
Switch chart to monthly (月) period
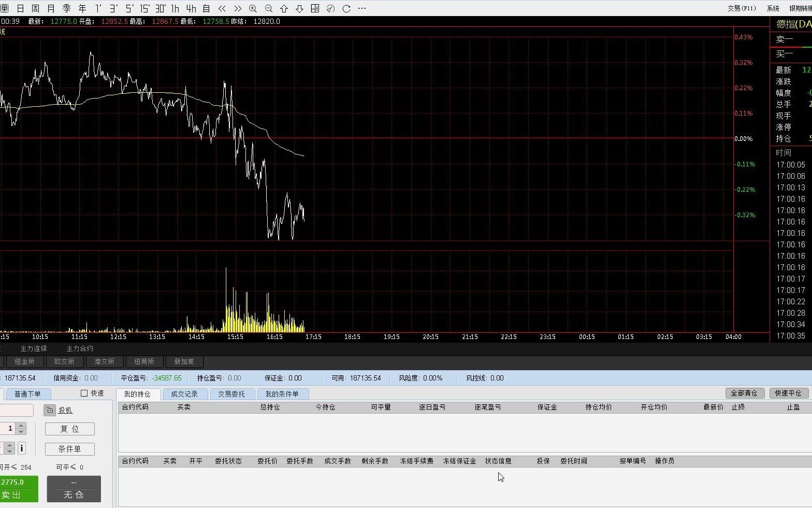pos(51,8)
